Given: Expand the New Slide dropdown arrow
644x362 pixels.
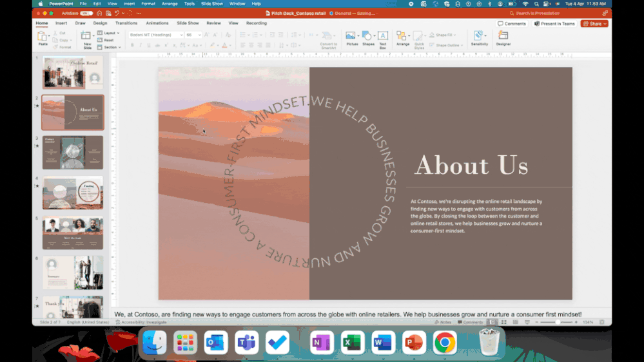Looking at the screenshot, I should [93, 35].
